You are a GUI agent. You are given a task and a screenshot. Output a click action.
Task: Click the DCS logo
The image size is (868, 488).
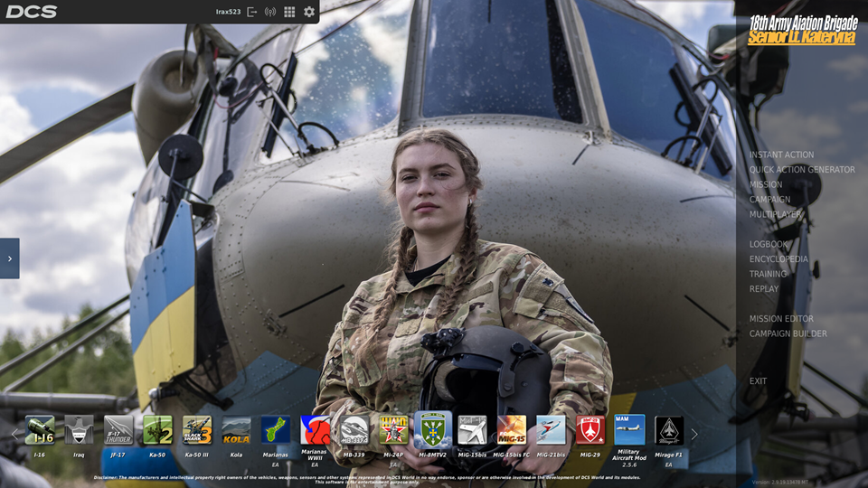(x=32, y=12)
